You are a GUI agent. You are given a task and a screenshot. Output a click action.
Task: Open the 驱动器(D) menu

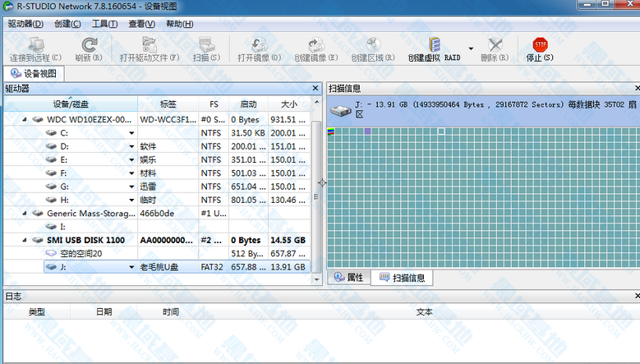tap(25, 24)
